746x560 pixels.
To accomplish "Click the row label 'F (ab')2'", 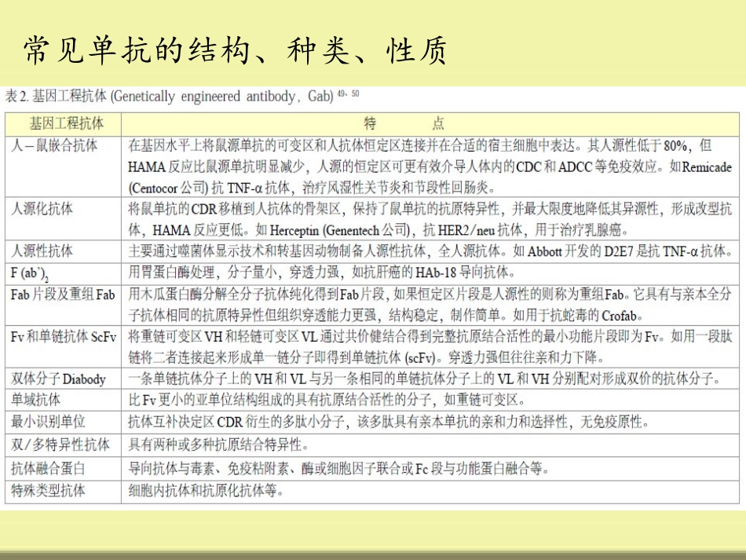I will [30, 274].
